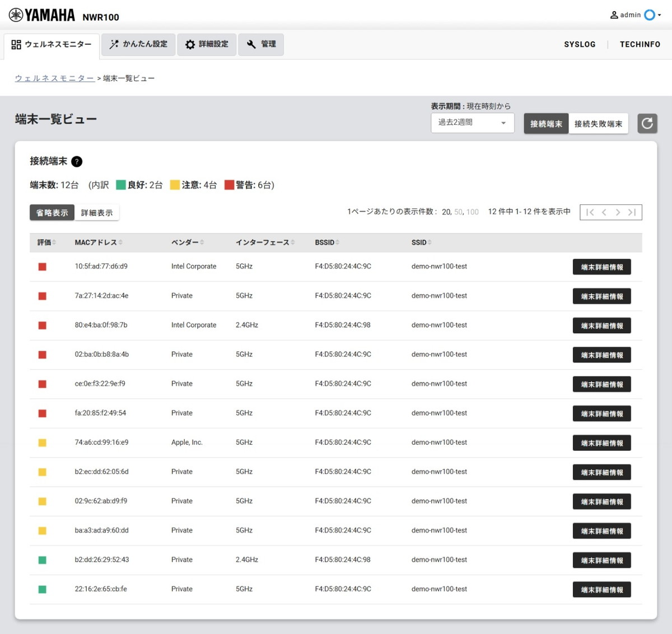
Task: Set items per page to 20
Action: coord(446,212)
